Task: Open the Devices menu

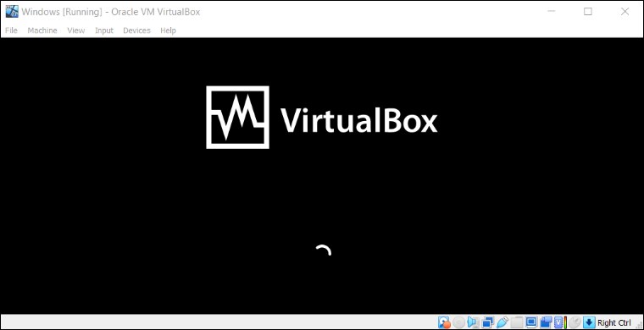Action: click(x=136, y=30)
